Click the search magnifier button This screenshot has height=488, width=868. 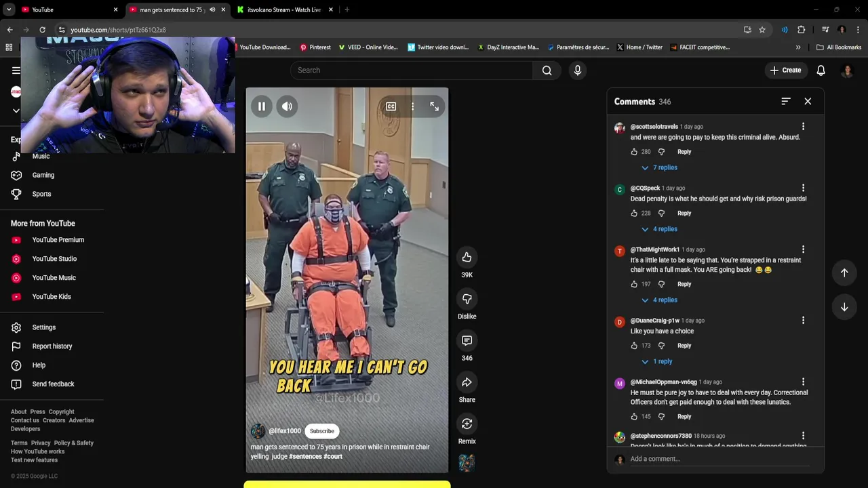pos(547,70)
